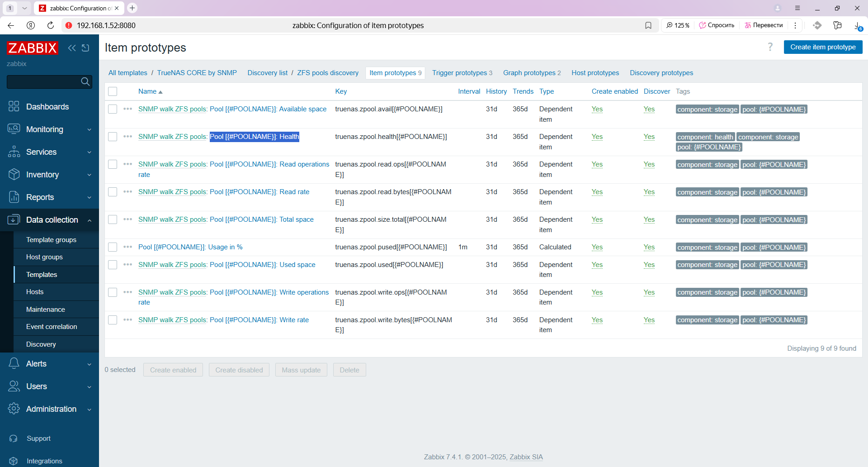The image size is (868, 467).
Task: Expand the Alerts menu chevron
Action: 90,364
